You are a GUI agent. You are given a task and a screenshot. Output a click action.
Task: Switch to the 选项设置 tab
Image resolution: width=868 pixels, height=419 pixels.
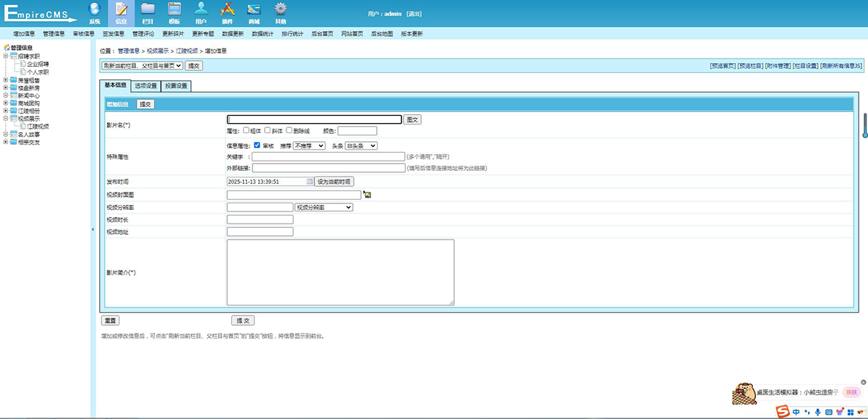click(145, 86)
